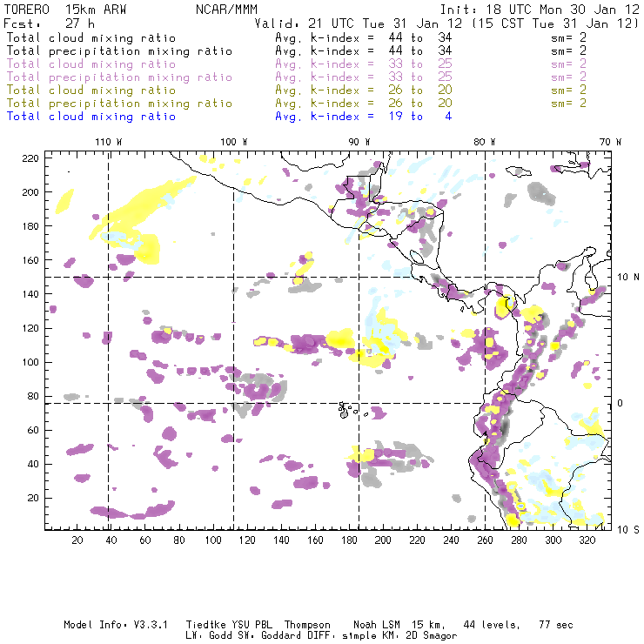Image resolution: width=644 pixels, height=644 pixels.
Task: Click the '140' tick on the vertical axis
Action: 30,294
